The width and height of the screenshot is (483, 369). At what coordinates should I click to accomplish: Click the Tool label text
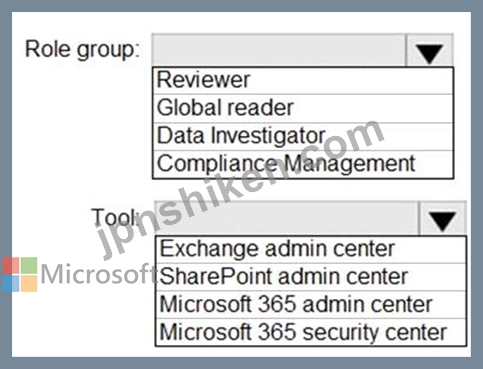coord(115,217)
